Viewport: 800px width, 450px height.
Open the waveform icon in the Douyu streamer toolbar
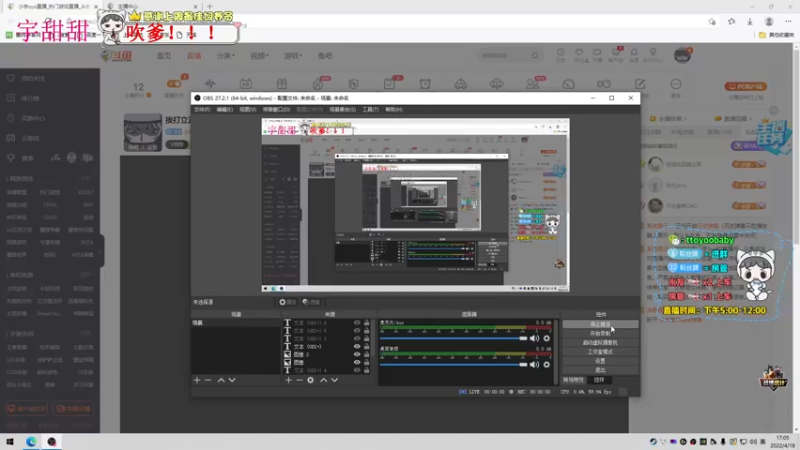coord(210,84)
